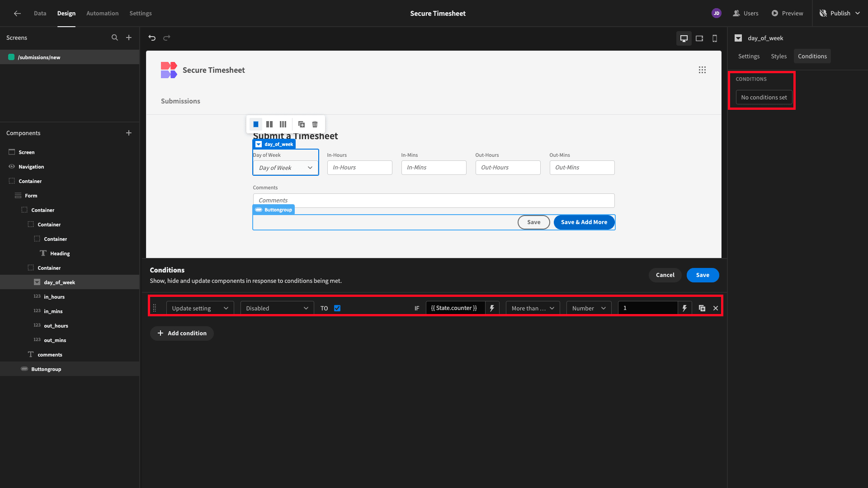Remove the condition row with X
The width and height of the screenshot is (868, 488).
[x=716, y=308]
